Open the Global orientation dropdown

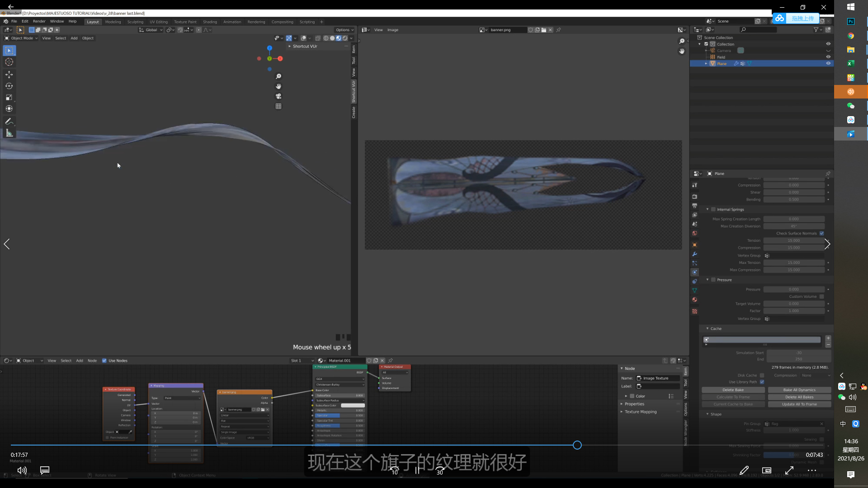point(151,30)
